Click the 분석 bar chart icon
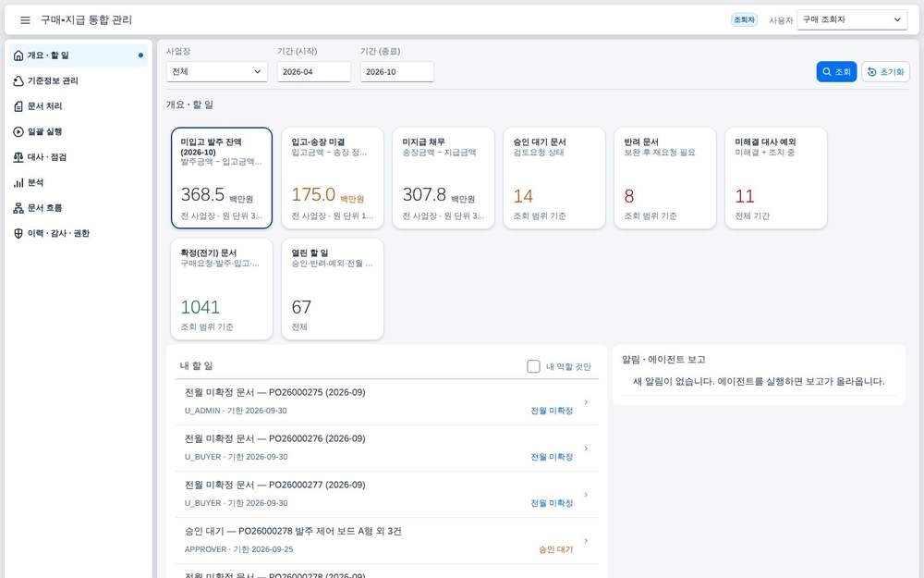This screenshot has width=924, height=578. click(18, 182)
